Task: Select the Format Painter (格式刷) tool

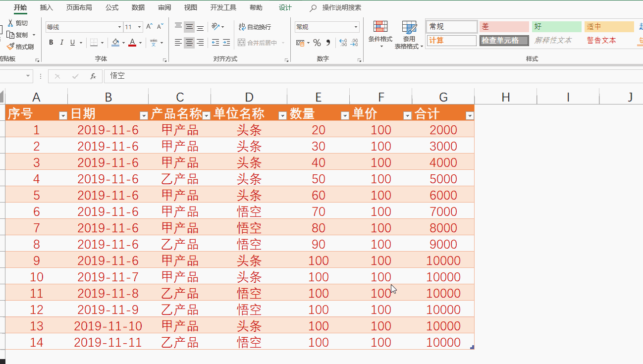Action: point(20,47)
